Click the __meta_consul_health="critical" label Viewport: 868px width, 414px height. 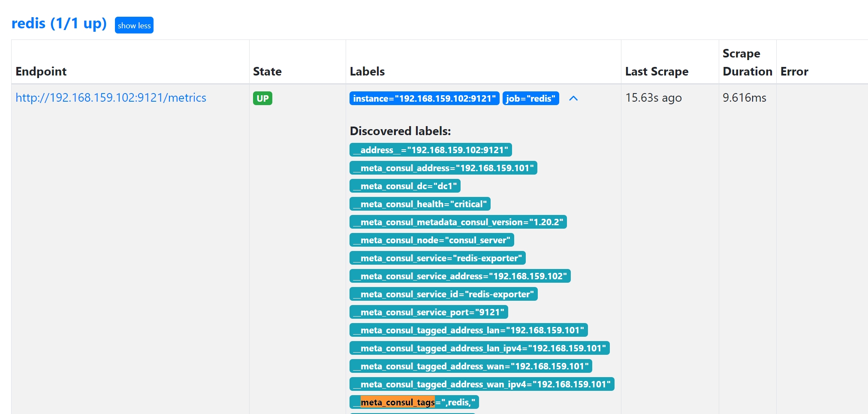(420, 204)
